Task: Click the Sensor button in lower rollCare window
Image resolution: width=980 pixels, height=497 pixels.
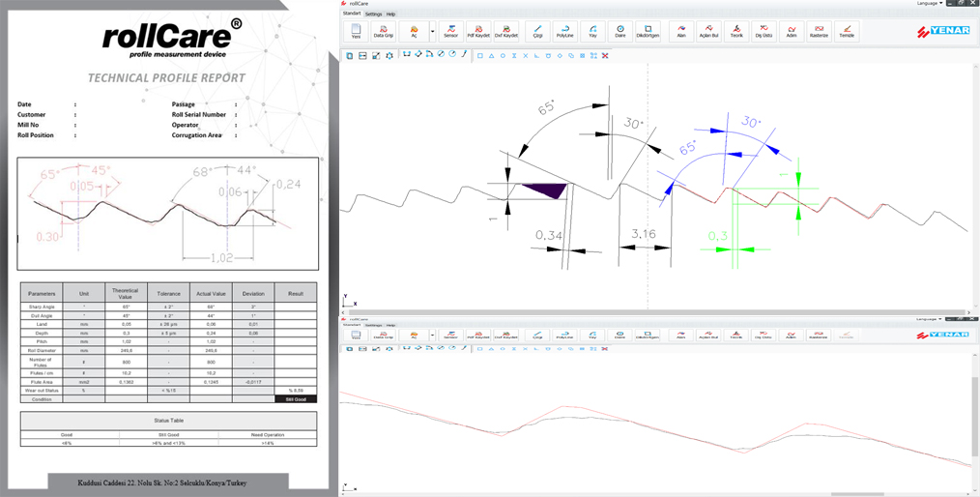Action: coord(450,336)
